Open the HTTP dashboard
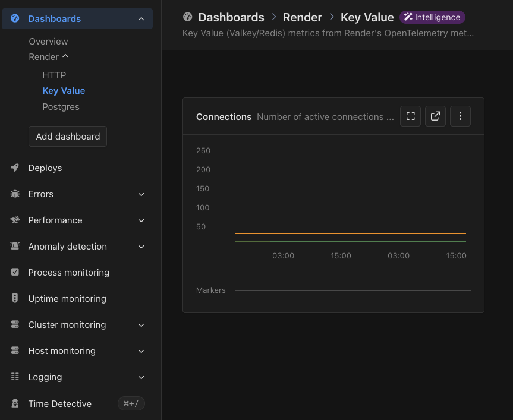513x420 pixels. point(54,75)
